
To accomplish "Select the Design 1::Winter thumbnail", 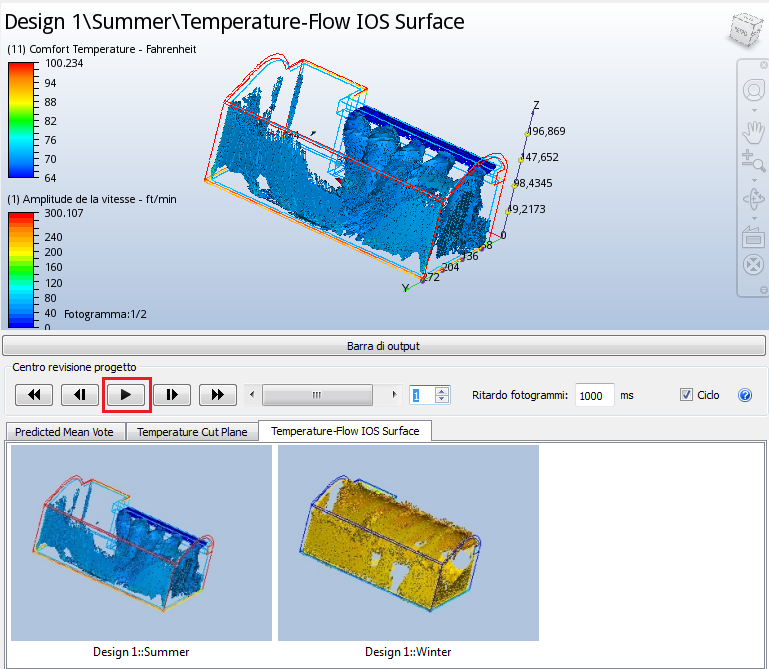I will coord(408,543).
